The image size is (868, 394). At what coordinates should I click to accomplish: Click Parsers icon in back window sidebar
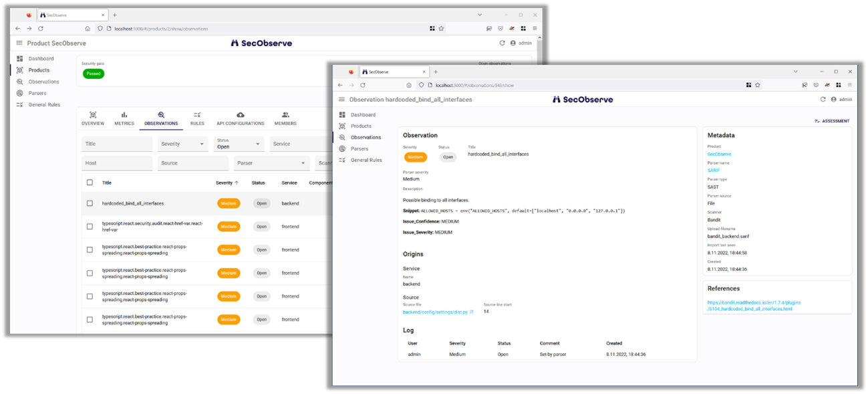(x=19, y=93)
